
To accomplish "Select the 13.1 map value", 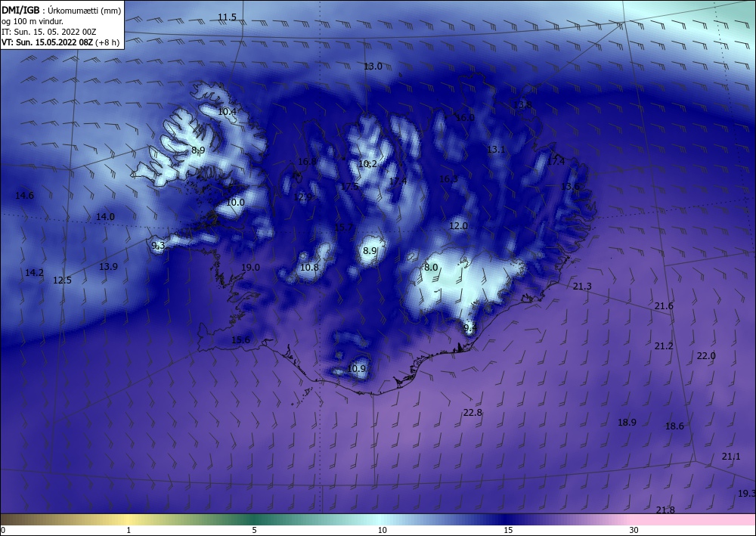I will pyautogui.click(x=496, y=150).
